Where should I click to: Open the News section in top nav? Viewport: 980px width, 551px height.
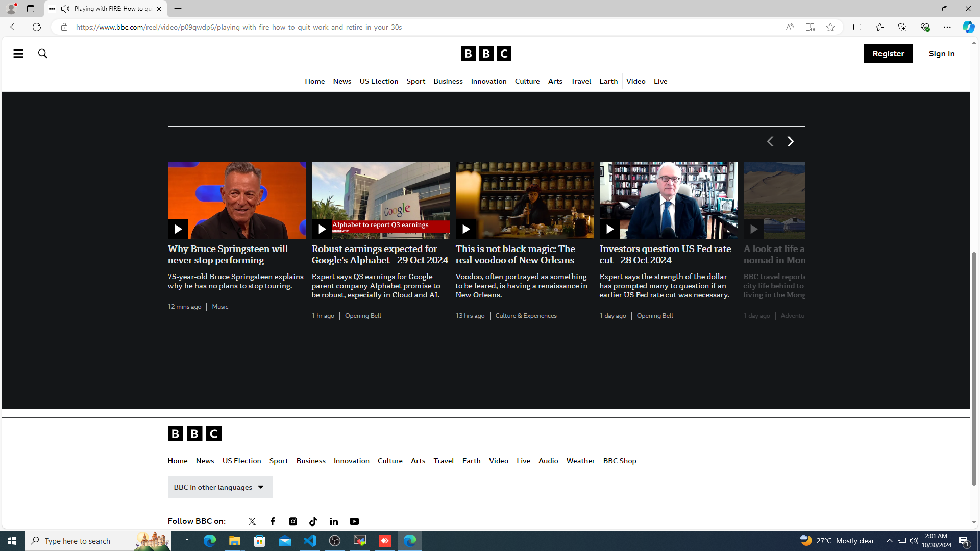[342, 82]
